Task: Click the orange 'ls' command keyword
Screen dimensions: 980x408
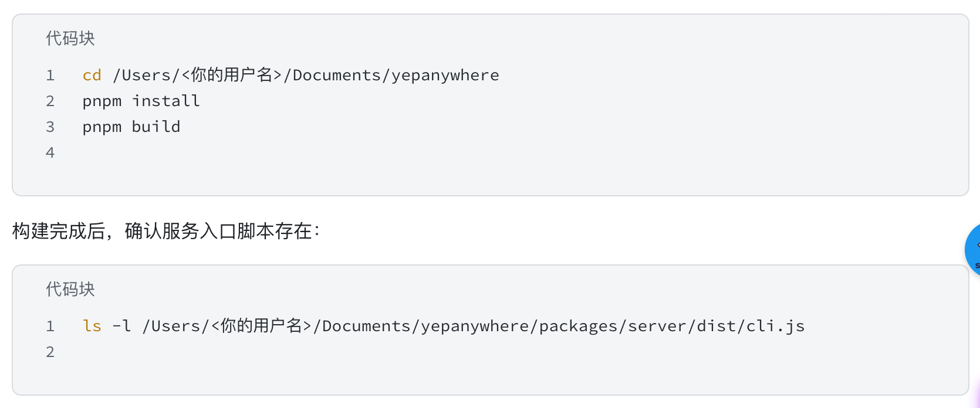Action: coord(92,326)
